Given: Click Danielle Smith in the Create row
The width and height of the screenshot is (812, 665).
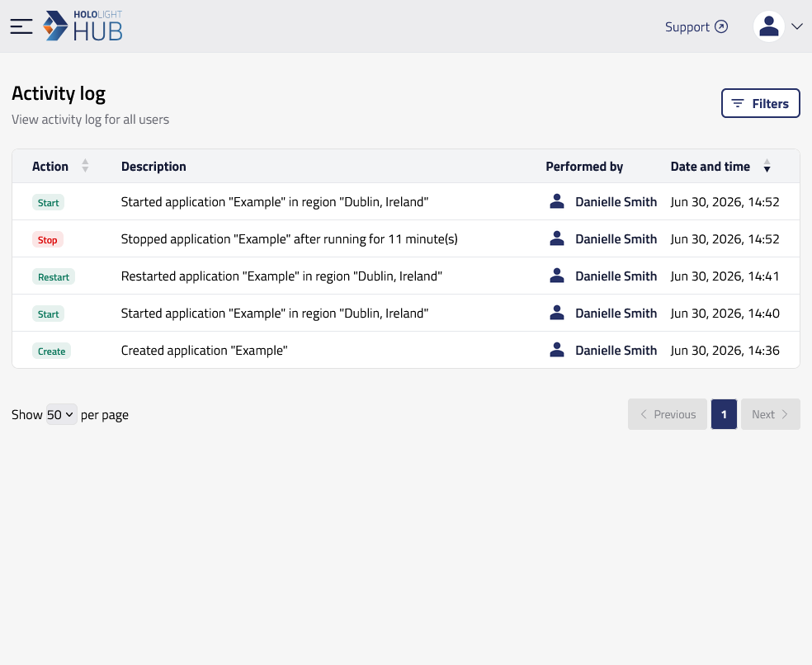Looking at the screenshot, I should [x=616, y=351].
